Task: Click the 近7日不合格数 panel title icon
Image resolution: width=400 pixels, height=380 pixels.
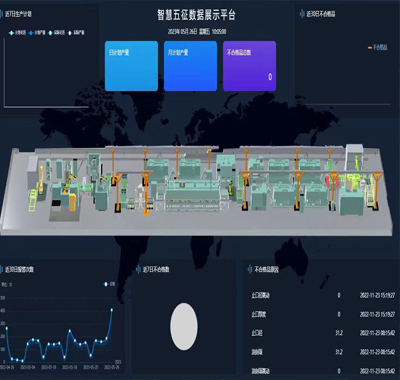Action: (x=139, y=269)
